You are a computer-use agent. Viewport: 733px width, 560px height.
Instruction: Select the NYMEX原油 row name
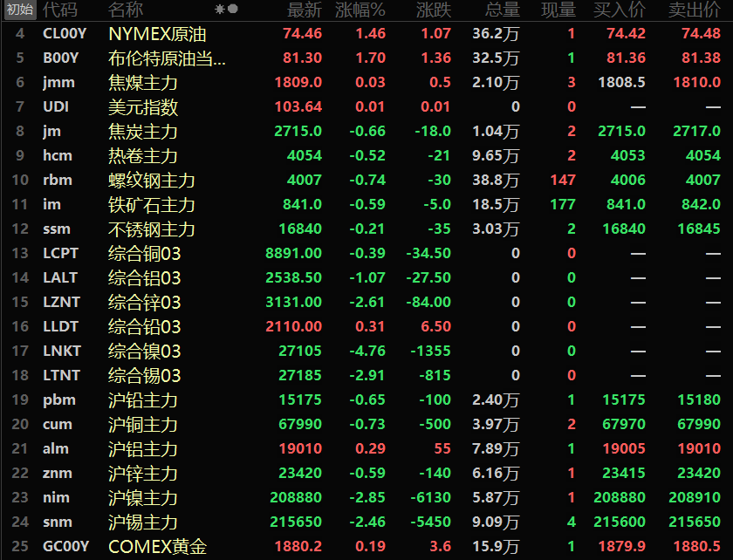coord(157,34)
